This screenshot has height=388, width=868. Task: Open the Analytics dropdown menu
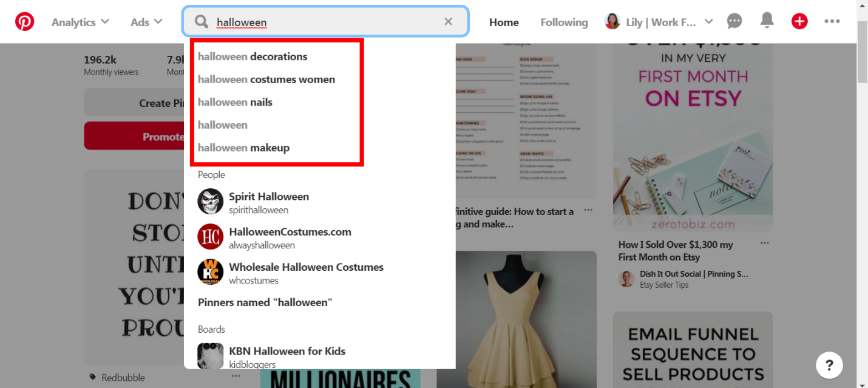click(x=80, y=22)
